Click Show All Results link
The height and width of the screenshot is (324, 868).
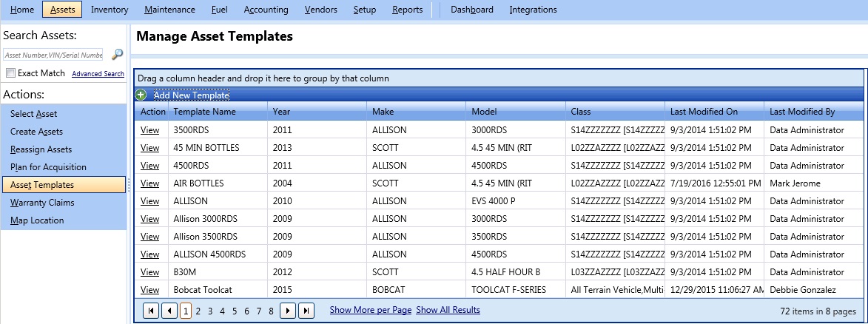click(x=448, y=310)
